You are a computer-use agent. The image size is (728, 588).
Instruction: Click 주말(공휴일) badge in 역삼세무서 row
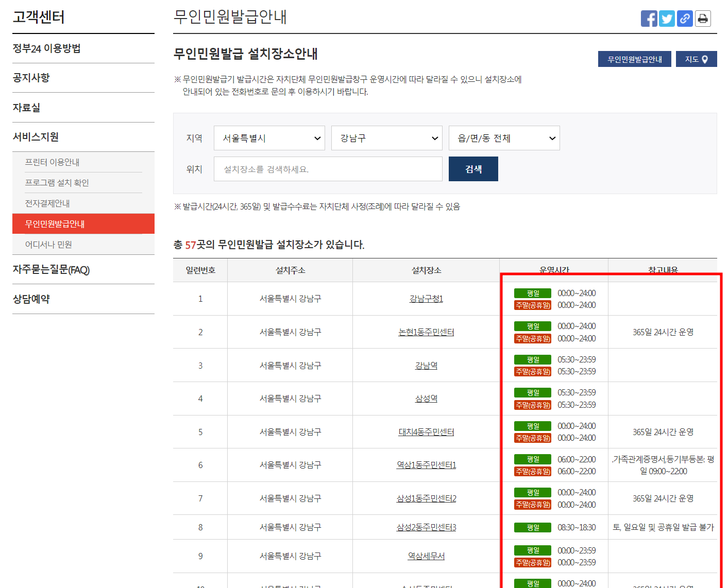pos(533,563)
